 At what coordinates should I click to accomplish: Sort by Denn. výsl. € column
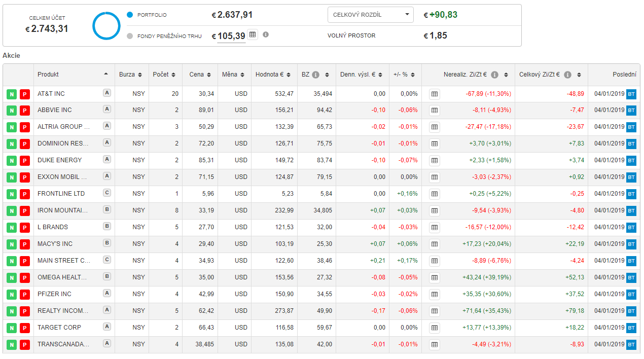tap(363, 75)
